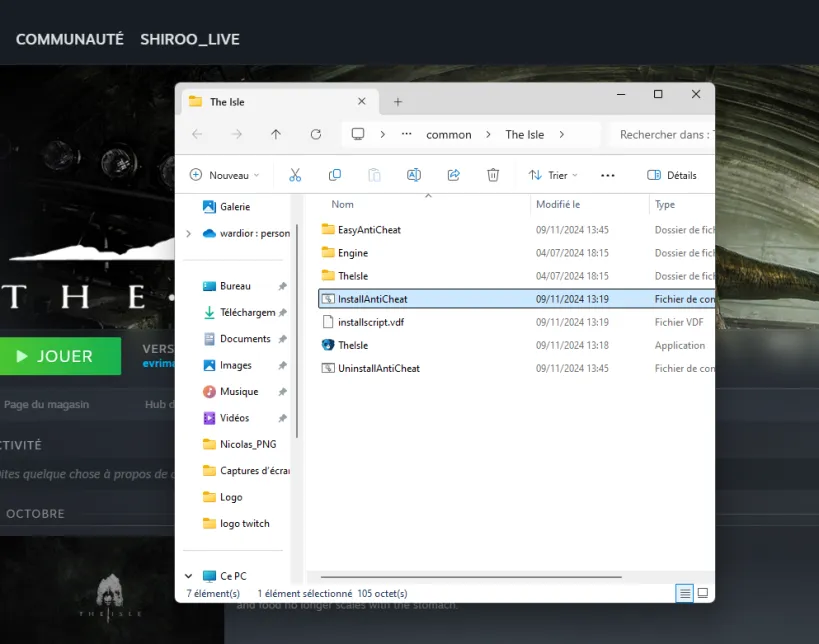Expand the wardior personal cloud node

[x=189, y=233]
